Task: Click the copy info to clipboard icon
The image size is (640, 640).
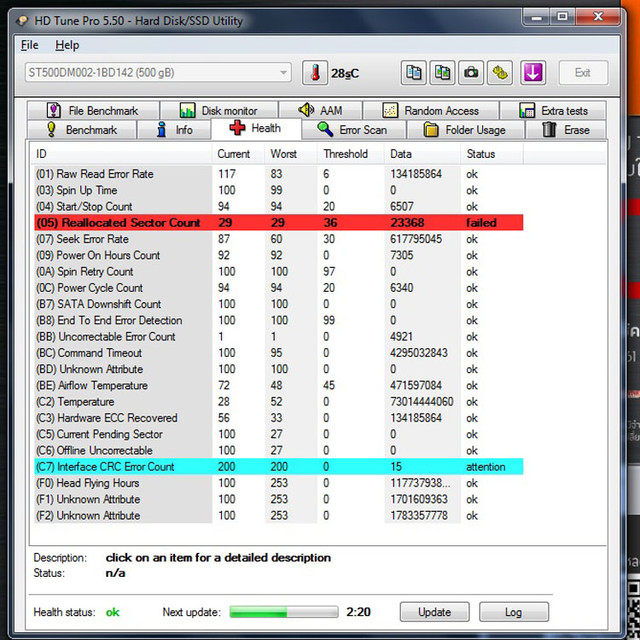Action: pos(413,73)
